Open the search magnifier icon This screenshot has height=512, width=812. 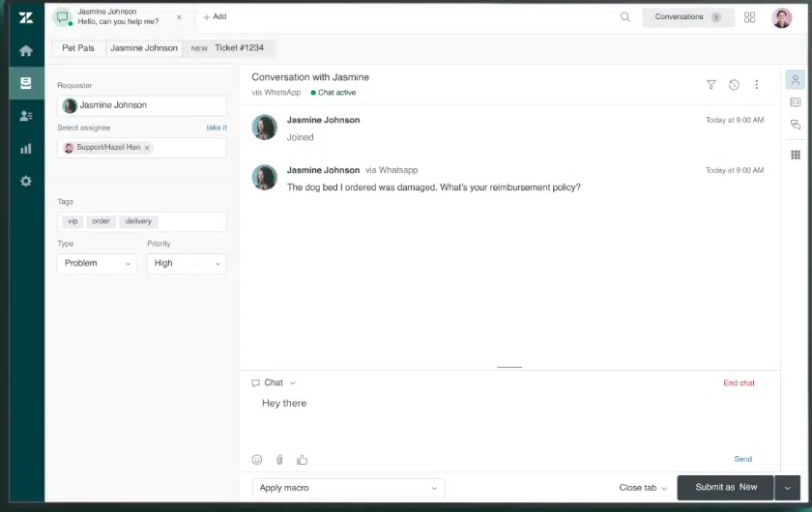(x=625, y=17)
